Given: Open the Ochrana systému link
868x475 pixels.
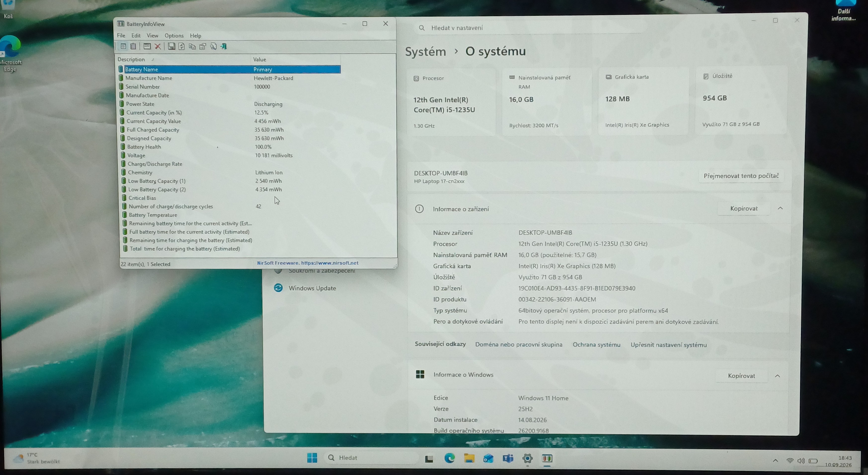Looking at the screenshot, I should click(596, 345).
